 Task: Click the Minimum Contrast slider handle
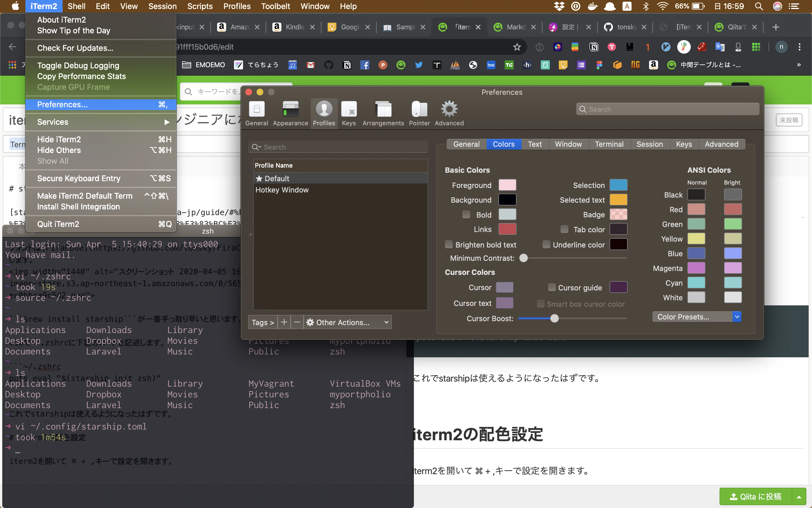(x=524, y=258)
